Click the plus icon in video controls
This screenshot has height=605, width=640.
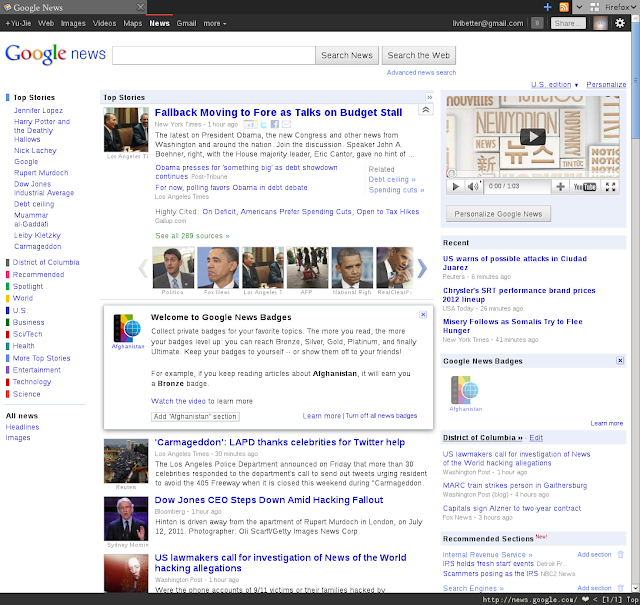[560, 187]
